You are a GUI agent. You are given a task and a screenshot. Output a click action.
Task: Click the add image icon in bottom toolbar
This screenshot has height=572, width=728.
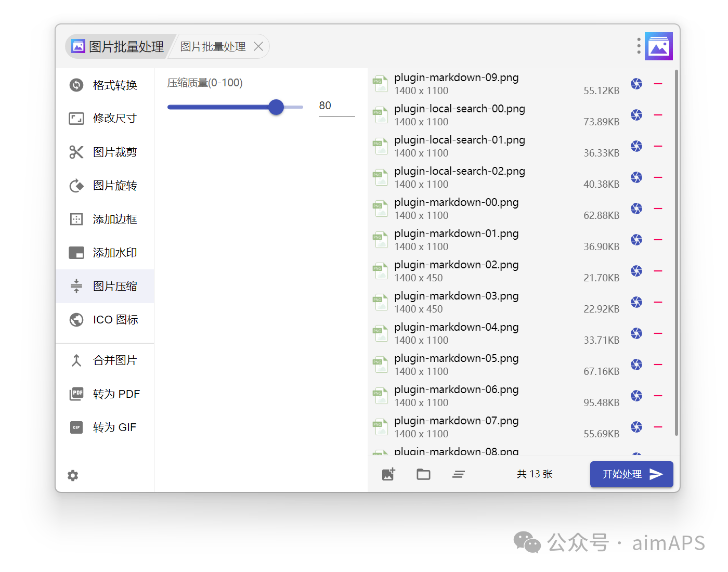coord(388,474)
